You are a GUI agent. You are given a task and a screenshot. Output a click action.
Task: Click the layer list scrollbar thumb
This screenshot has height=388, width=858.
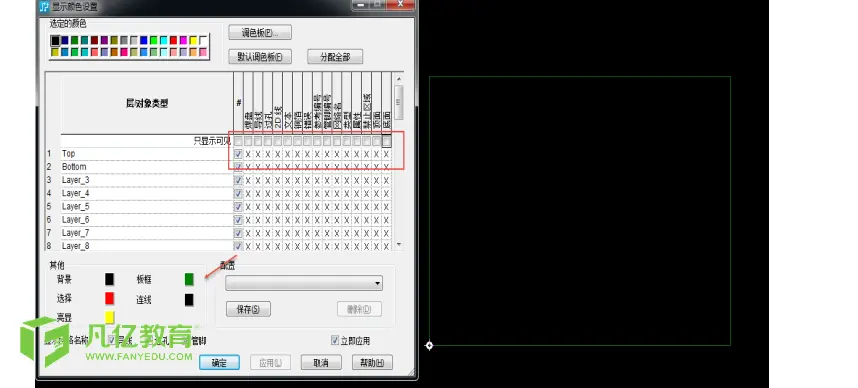click(398, 102)
